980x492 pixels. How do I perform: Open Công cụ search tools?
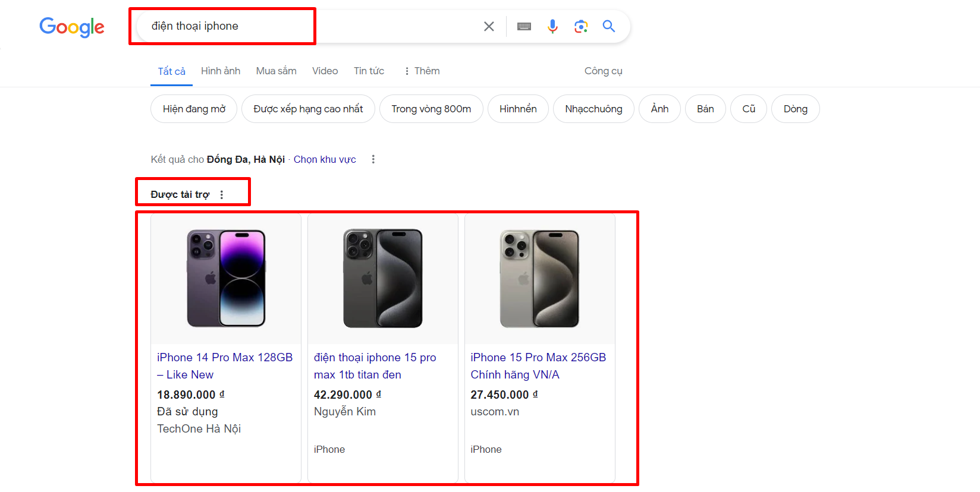coord(603,71)
